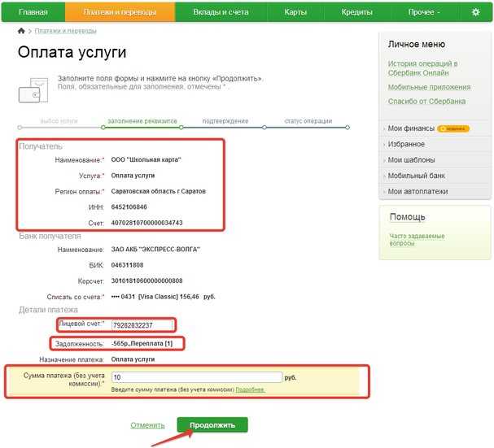The image size is (494, 448).
Task: Open the settings gear icon in top menu
Action: [x=475, y=12]
